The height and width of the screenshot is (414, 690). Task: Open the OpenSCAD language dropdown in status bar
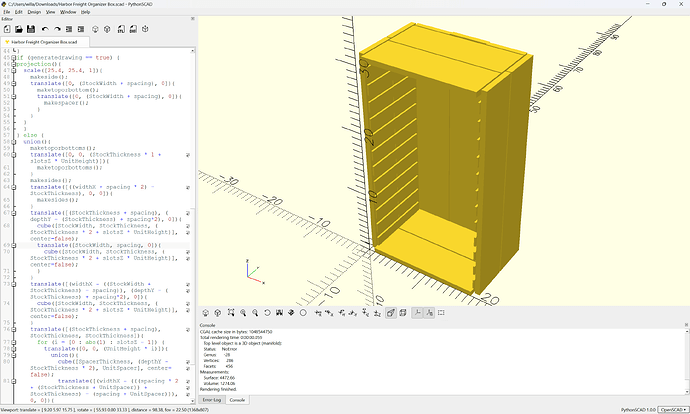(673, 410)
